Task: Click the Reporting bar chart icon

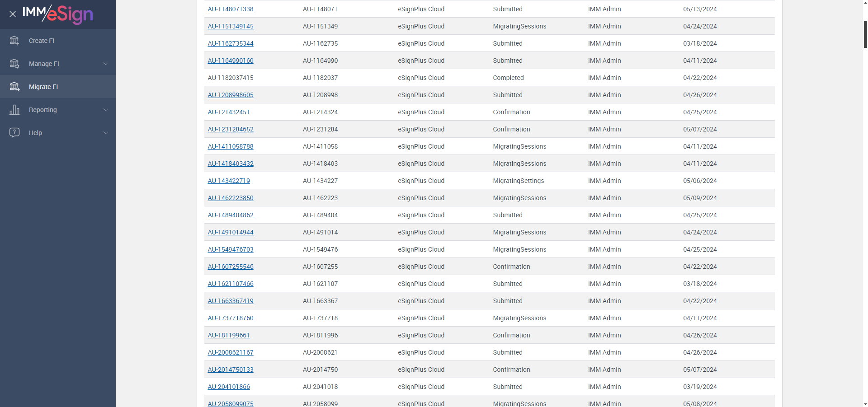Action: tap(14, 110)
